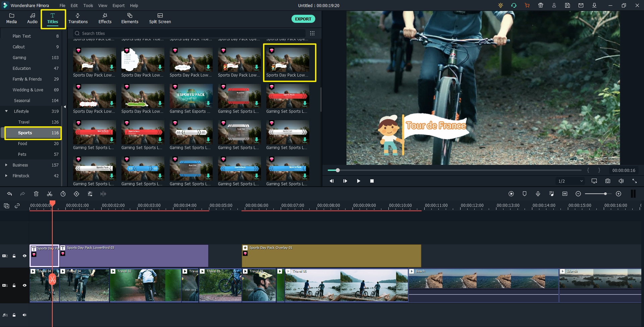This screenshot has width=644, height=327.
Task: Toggle lock on video track 1
Action: (x=14, y=285)
